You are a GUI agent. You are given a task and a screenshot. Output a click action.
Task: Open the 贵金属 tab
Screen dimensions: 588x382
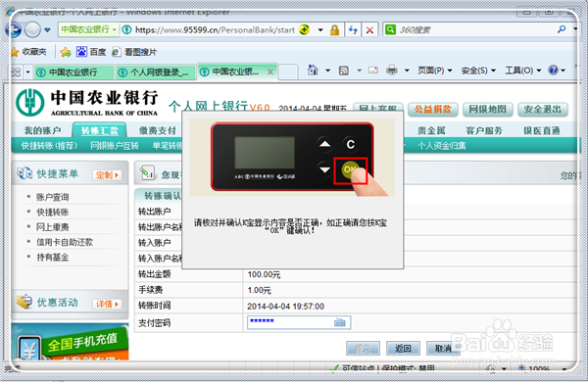431,130
